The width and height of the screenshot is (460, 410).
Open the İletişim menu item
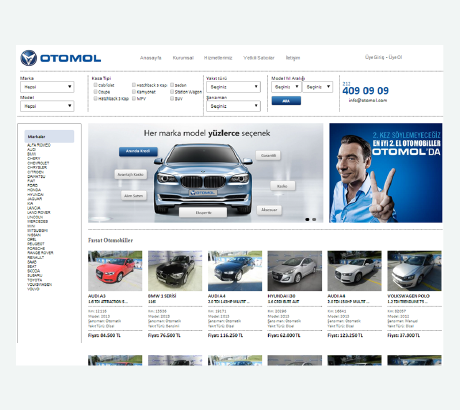(293, 58)
